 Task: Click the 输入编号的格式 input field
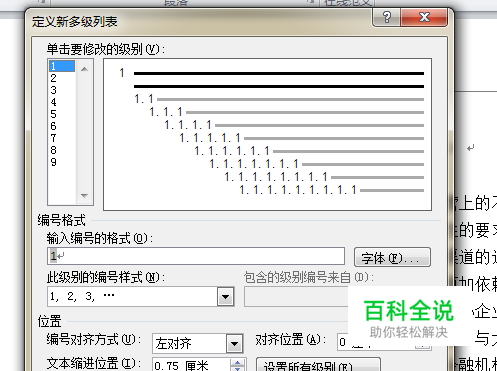196,256
